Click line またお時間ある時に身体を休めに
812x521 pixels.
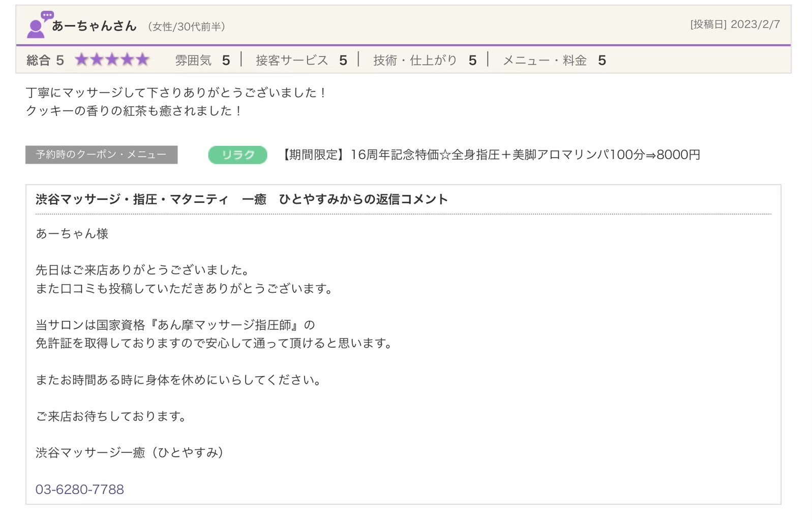(x=178, y=380)
